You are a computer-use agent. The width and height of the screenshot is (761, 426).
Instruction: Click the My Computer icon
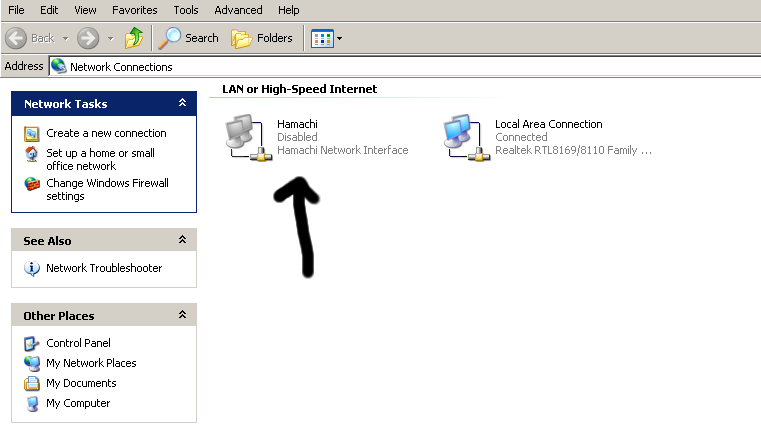point(32,404)
